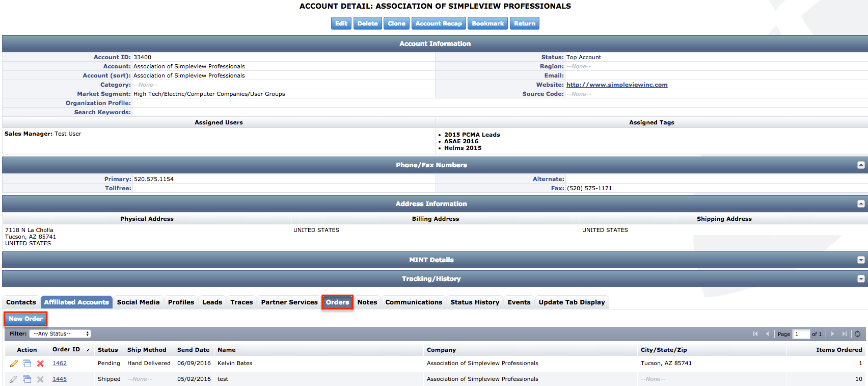868x386 pixels.
Task: Open order 1462 link
Action: coord(60,364)
